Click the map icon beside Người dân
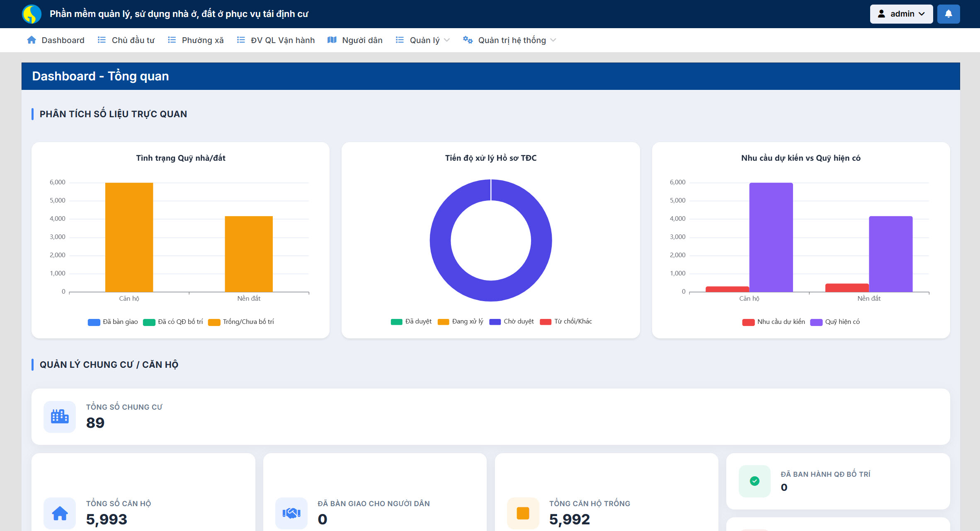Image resolution: width=980 pixels, height=531 pixels. (332, 40)
